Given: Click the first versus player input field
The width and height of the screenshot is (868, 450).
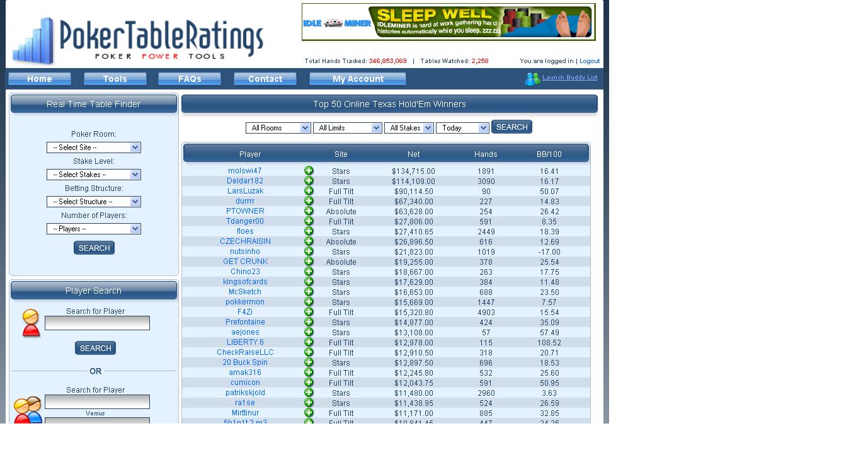Looking at the screenshot, I should (x=97, y=401).
